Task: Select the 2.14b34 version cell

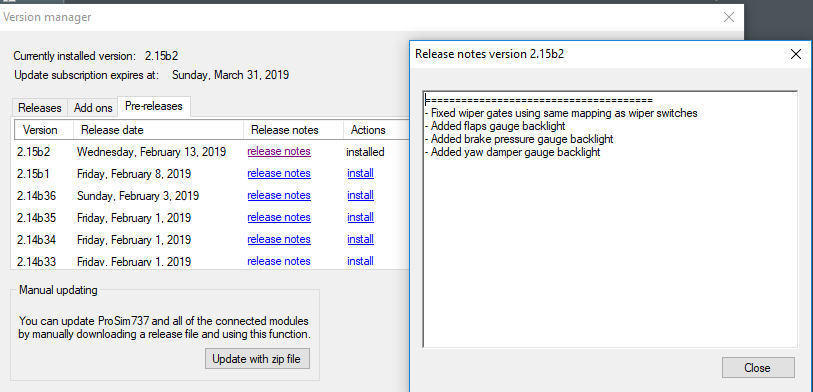Action: (x=36, y=240)
